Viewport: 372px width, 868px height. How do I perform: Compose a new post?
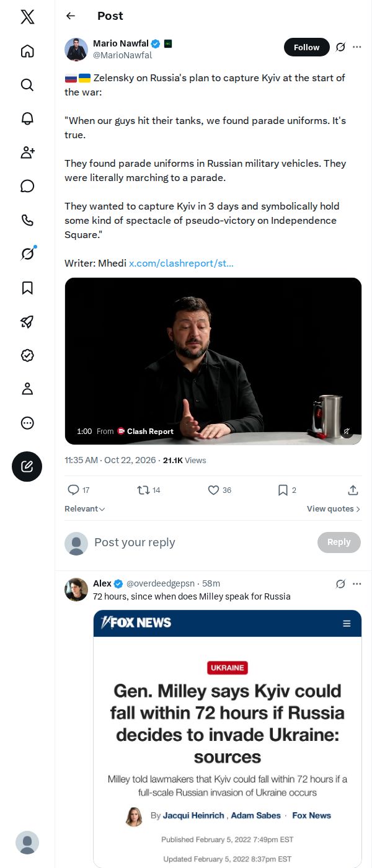click(27, 467)
